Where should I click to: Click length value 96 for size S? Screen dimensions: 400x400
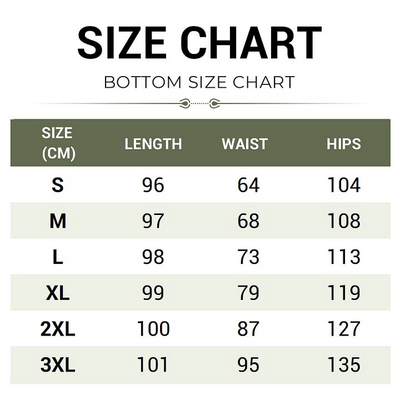[x=153, y=185]
